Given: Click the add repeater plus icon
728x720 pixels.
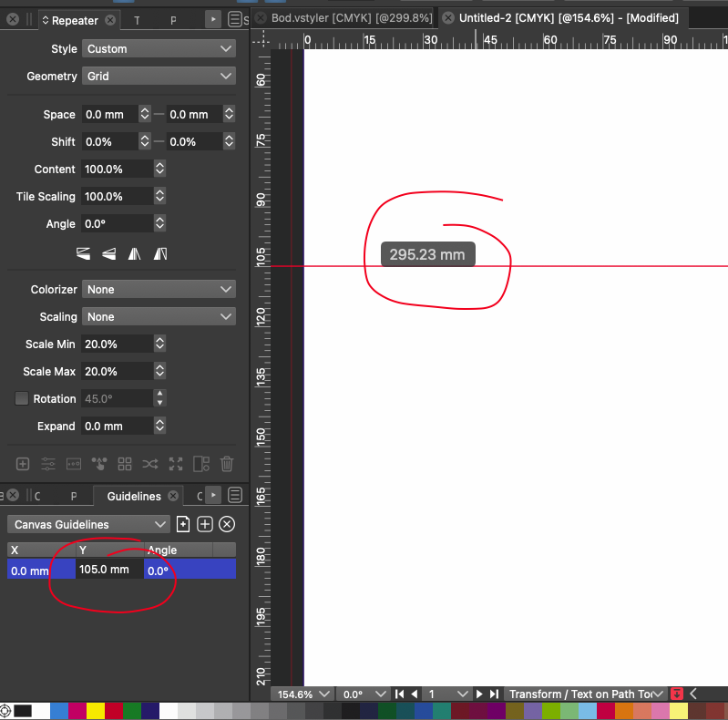Looking at the screenshot, I should click(x=23, y=464).
